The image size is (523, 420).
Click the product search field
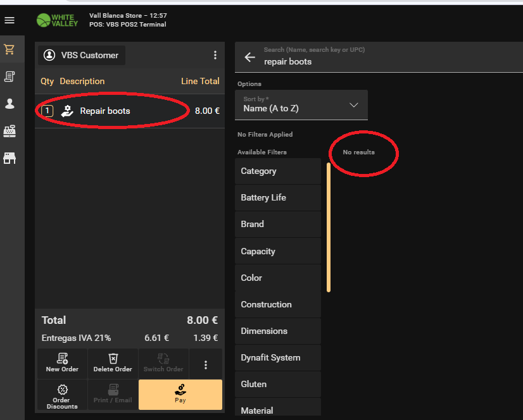[x=380, y=61]
